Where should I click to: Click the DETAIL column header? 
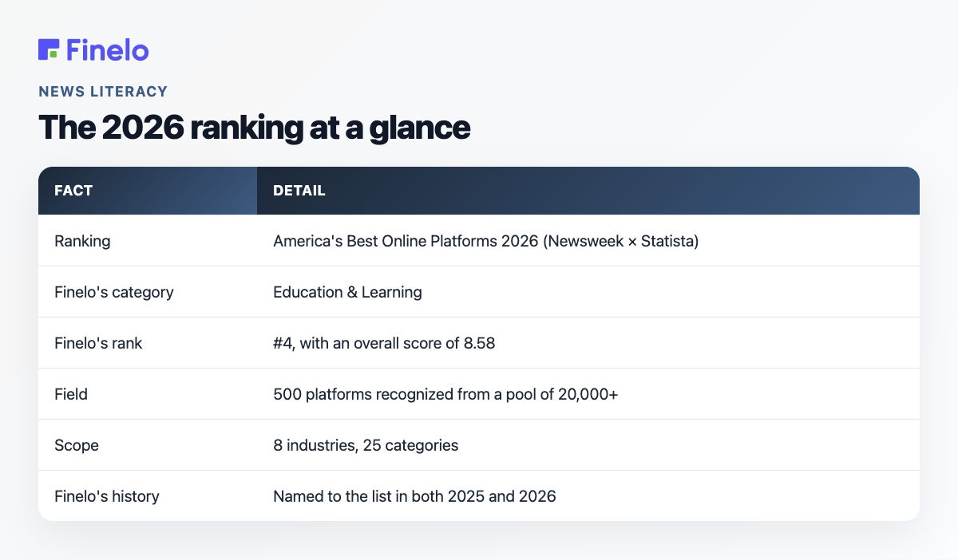click(x=588, y=191)
